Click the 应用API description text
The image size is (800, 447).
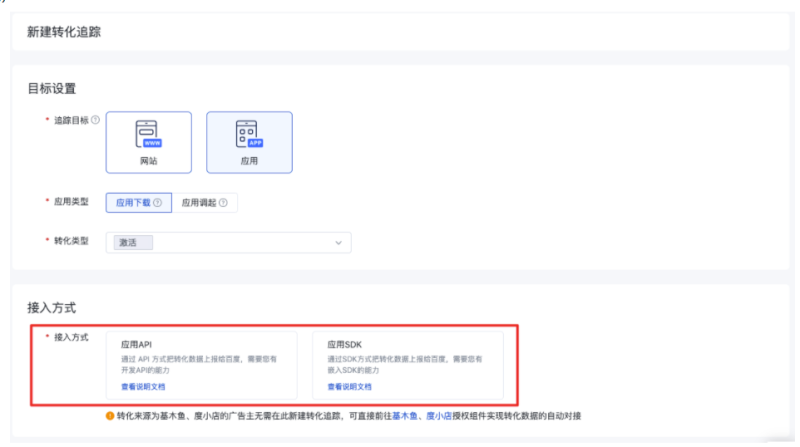coord(199,364)
